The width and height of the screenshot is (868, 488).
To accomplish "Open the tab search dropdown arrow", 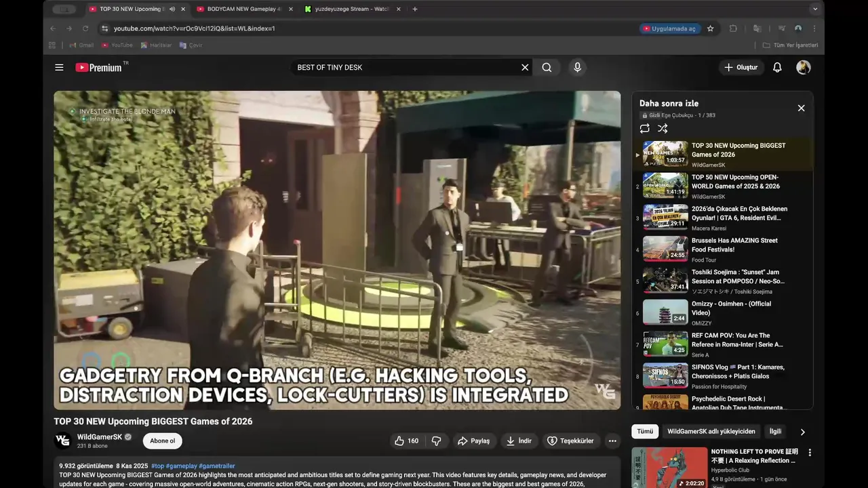I will [814, 9].
